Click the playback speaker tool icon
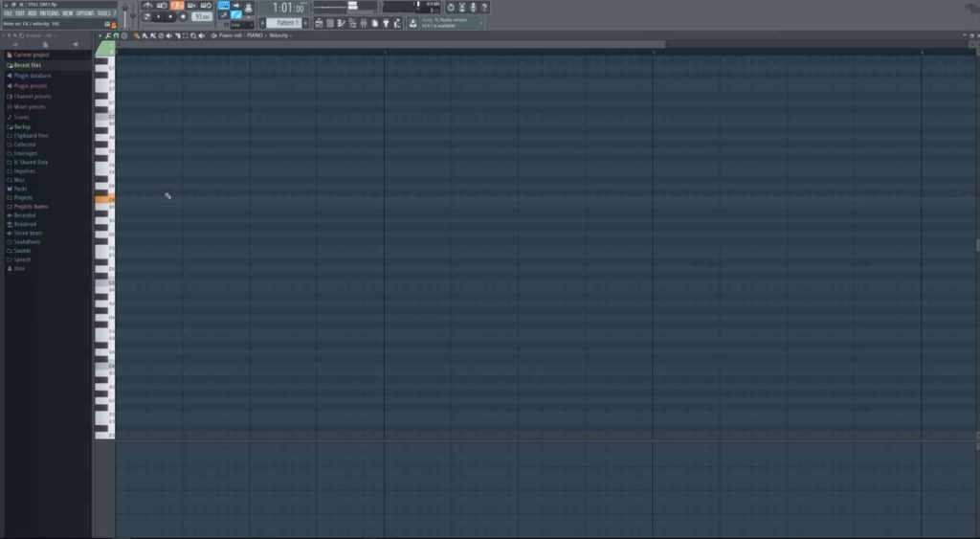 click(201, 35)
